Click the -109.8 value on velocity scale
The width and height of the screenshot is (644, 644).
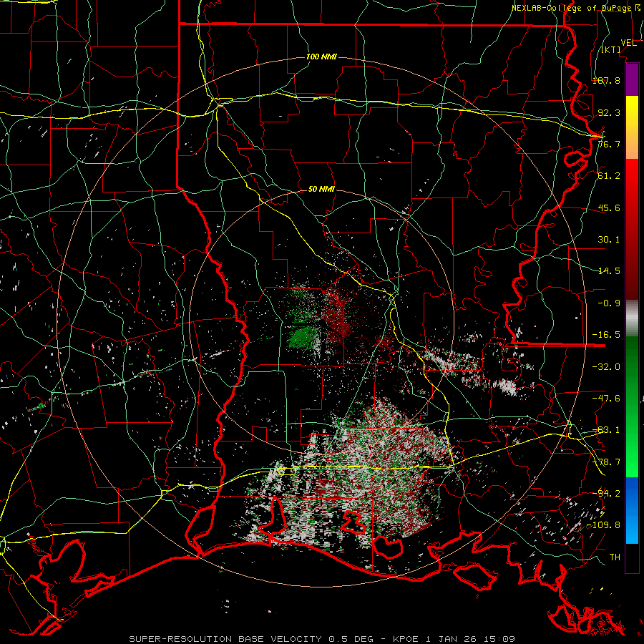[604, 525]
